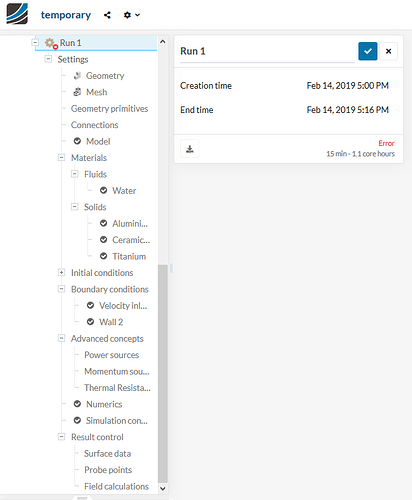Click the SimScale logo icon
The width and height of the screenshot is (412, 500).
pyautogui.click(x=17, y=14)
